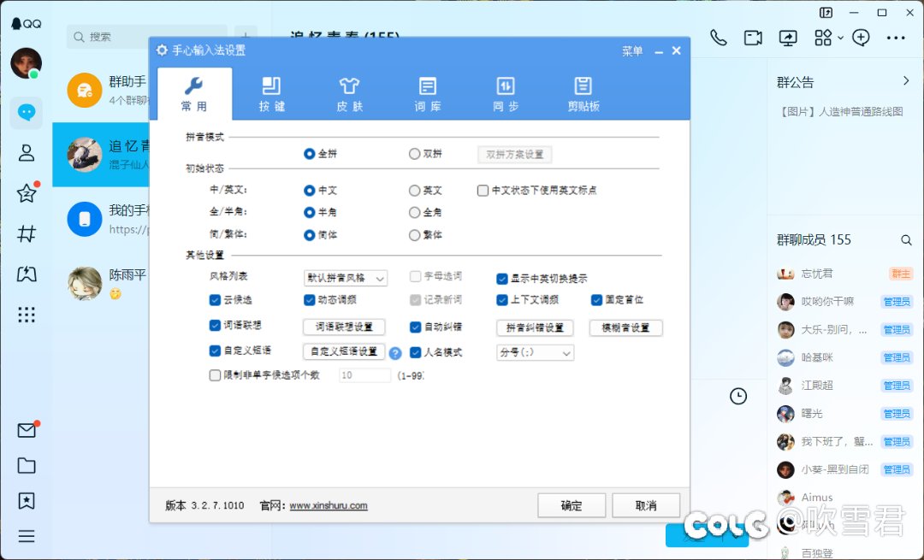Image resolution: width=924 pixels, height=560 pixels.
Task: Open QQ mail envelope icon
Action: [x=27, y=431]
